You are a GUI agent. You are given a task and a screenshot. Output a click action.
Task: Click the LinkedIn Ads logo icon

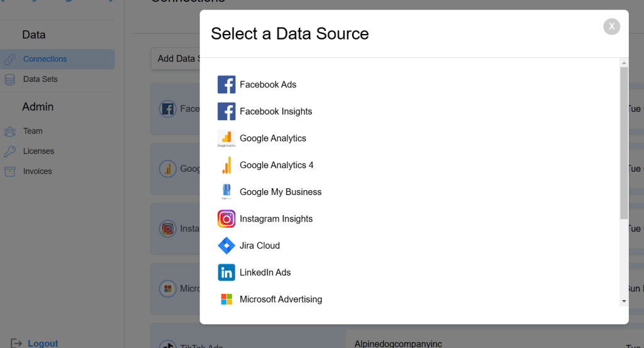click(x=226, y=272)
